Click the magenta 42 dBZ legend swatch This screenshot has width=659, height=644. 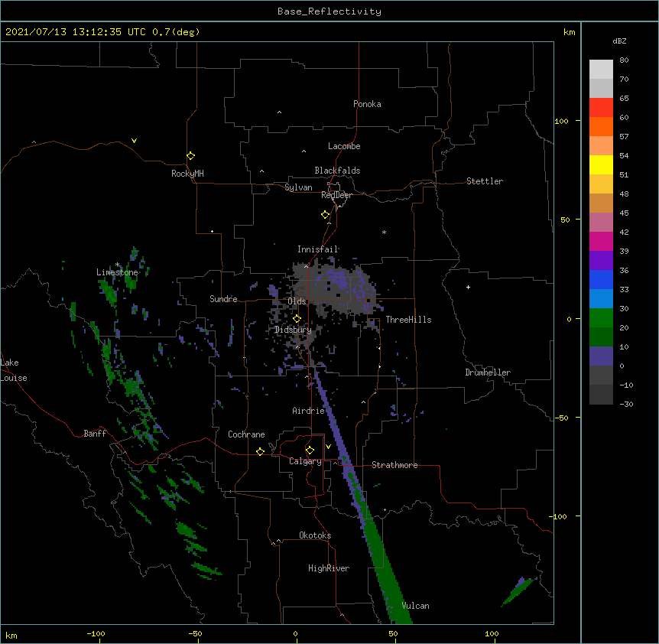(x=601, y=241)
